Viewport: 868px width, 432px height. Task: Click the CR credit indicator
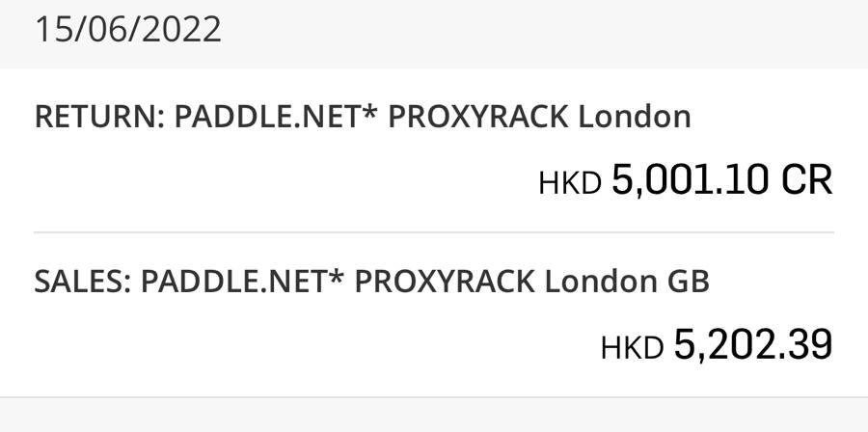tap(807, 180)
